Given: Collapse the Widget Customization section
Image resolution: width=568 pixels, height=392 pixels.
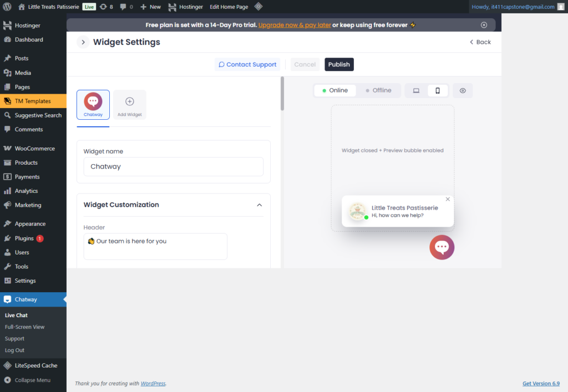Looking at the screenshot, I should pos(259,205).
